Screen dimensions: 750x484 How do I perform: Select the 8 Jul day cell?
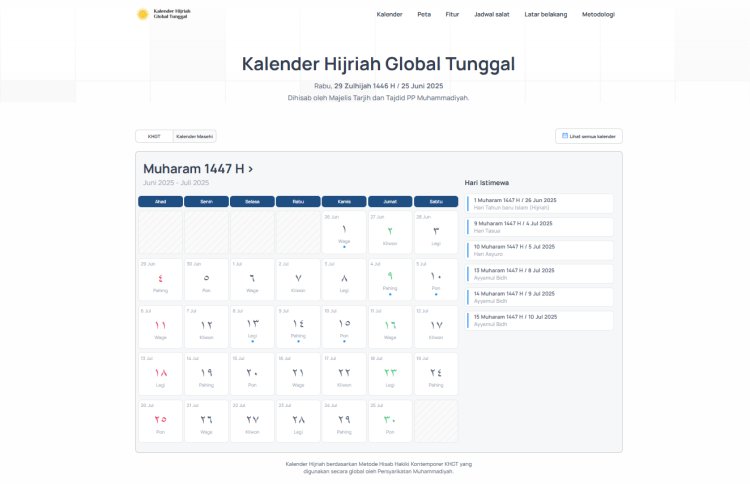pyautogui.click(x=252, y=327)
